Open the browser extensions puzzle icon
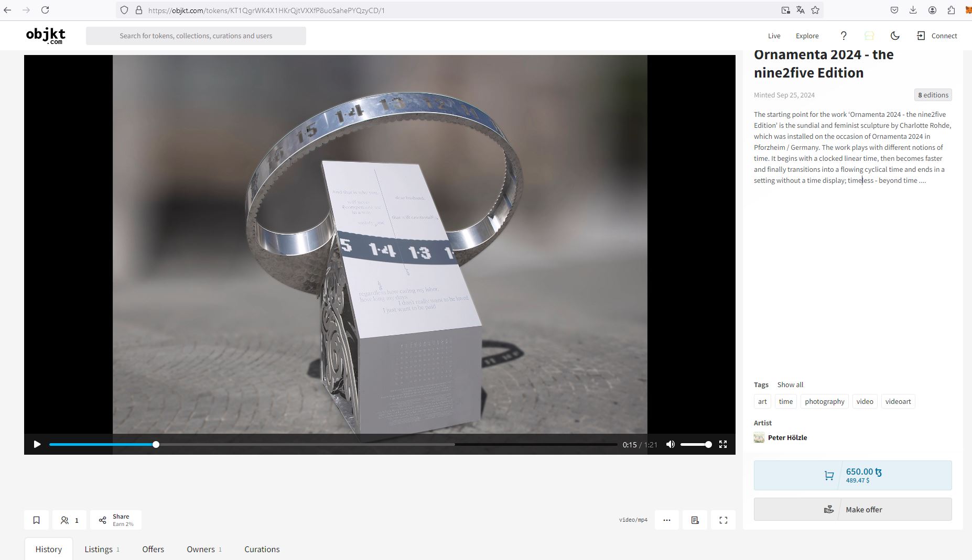Image resolution: width=972 pixels, height=560 pixels. (x=951, y=10)
